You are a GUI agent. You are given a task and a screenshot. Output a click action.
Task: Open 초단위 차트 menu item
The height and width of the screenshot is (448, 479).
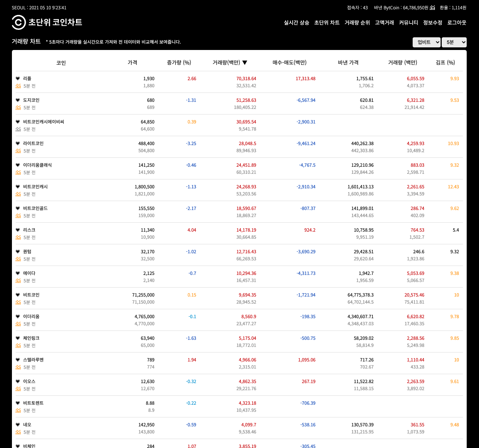point(327,23)
